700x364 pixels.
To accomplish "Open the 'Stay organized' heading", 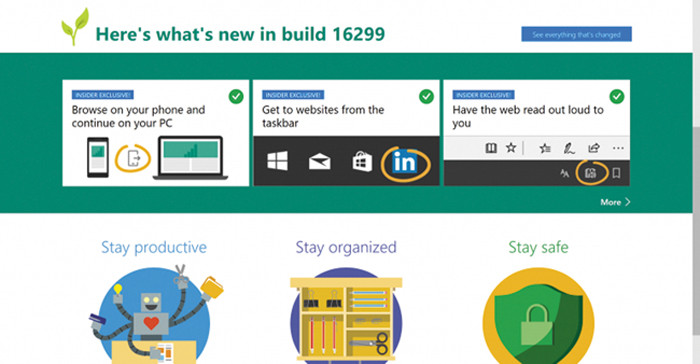I will (346, 247).
